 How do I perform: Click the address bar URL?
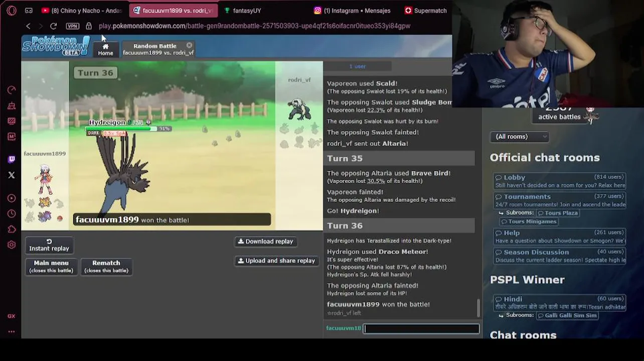(254, 26)
